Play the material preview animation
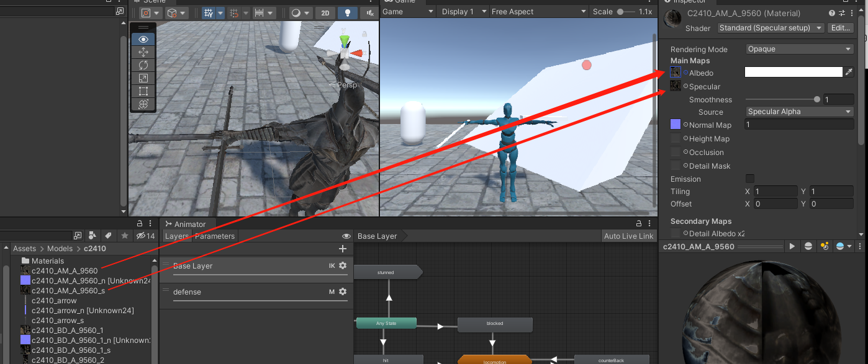Viewport: 868px width, 364px height. pyautogui.click(x=792, y=246)
